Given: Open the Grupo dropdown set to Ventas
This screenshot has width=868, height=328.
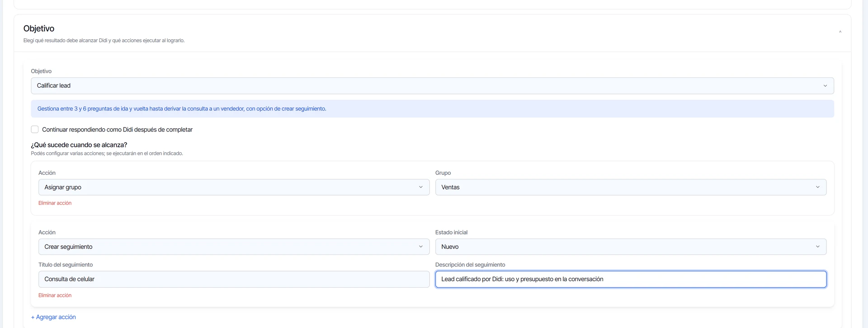Looking at the screenshot, I should (x=631, y=187).
